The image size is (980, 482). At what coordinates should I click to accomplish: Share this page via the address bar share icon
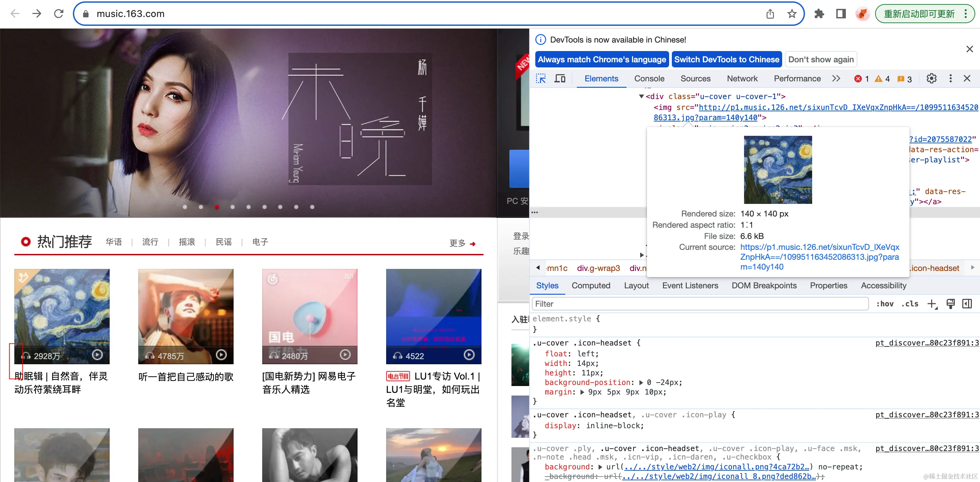[770, 14]
